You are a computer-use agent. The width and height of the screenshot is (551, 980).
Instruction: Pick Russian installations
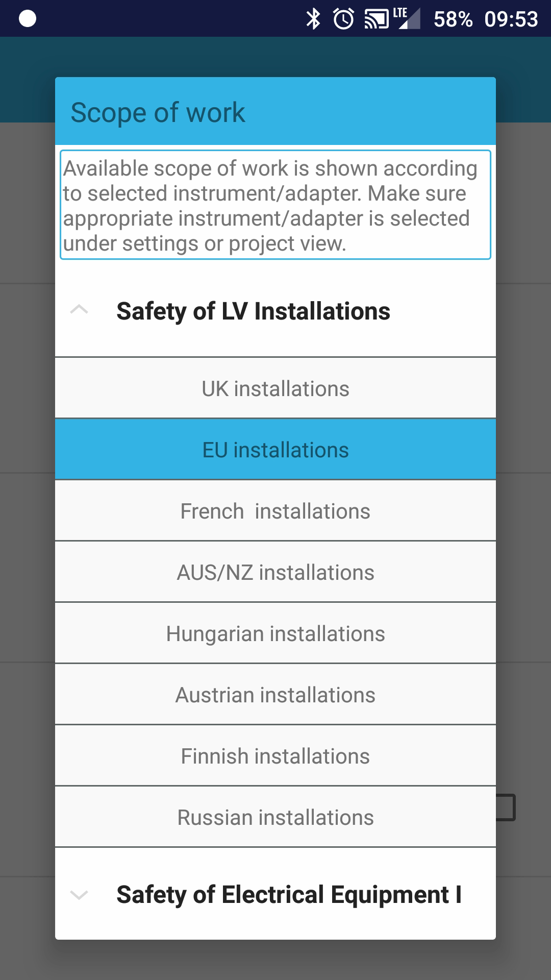click(x=275, y=817)
